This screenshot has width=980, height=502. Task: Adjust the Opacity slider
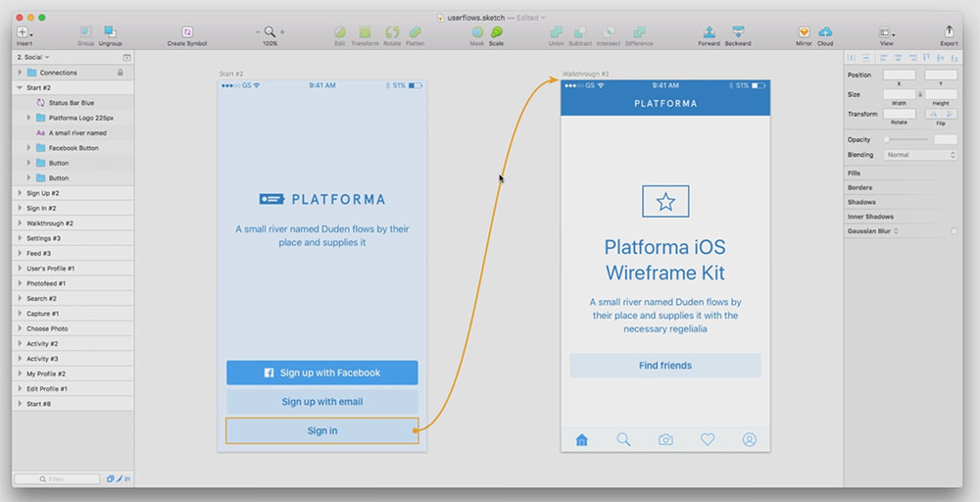click(x=887, y=140)
